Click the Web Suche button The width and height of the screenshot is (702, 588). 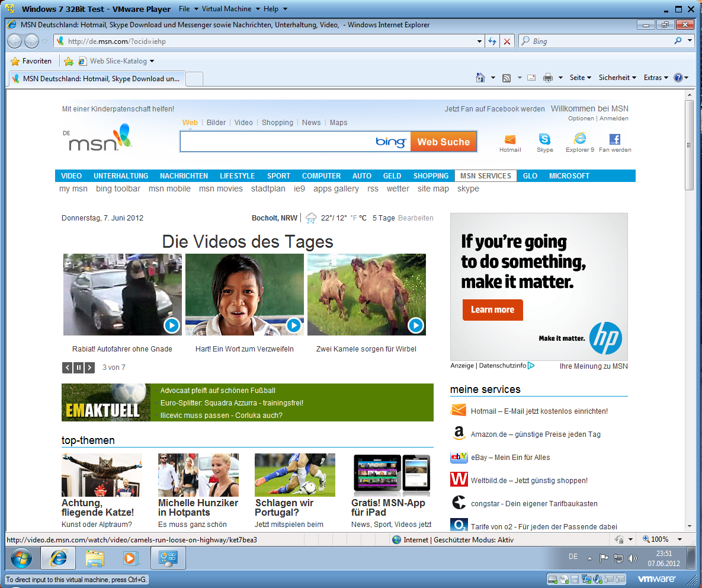(444, 142)
